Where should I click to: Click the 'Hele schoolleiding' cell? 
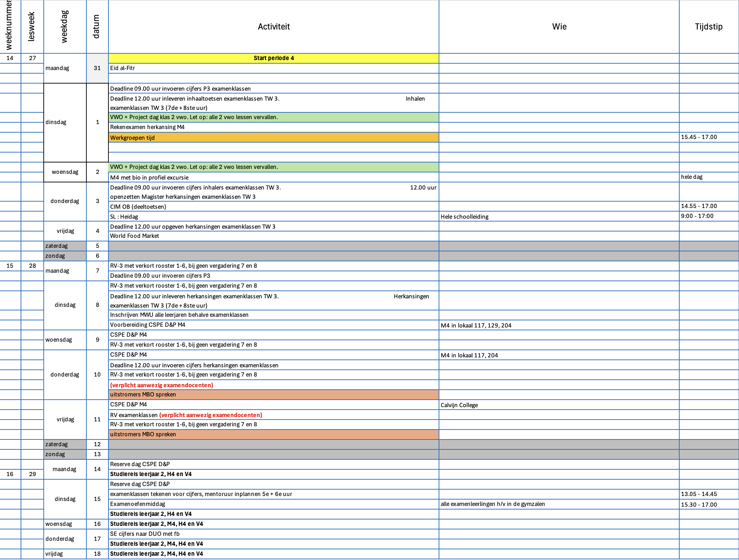coord(559,217)
